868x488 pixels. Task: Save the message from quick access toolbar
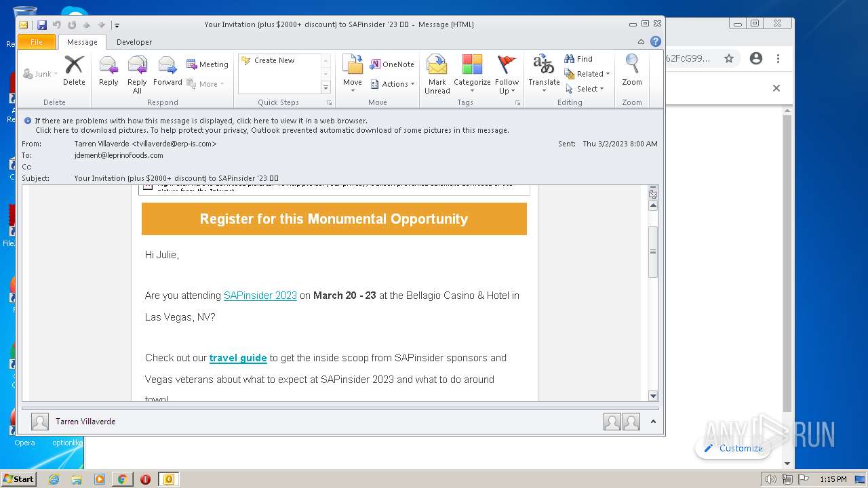coord(42,25)
